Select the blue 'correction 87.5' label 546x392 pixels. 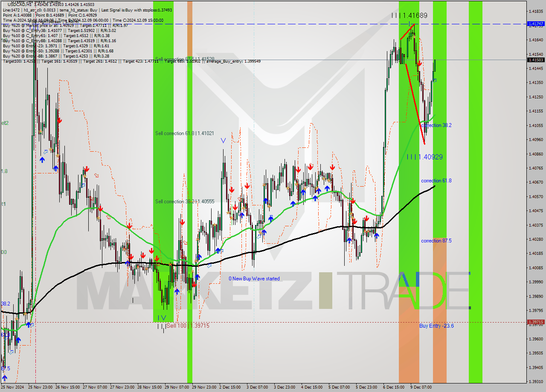[436, 241]
